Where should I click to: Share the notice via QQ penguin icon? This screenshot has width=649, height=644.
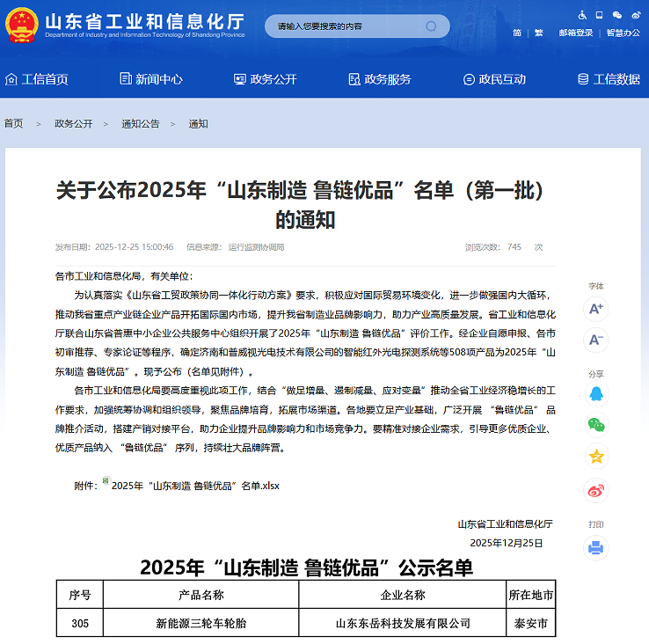(596, 393)
